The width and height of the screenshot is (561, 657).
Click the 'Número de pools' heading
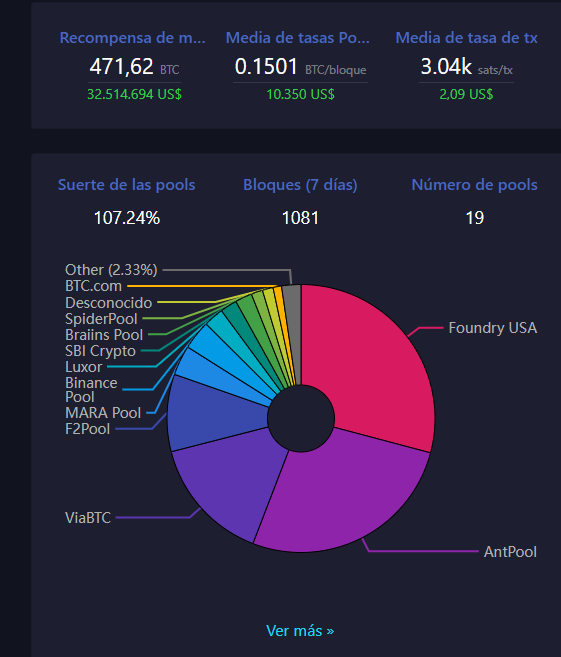474,185
